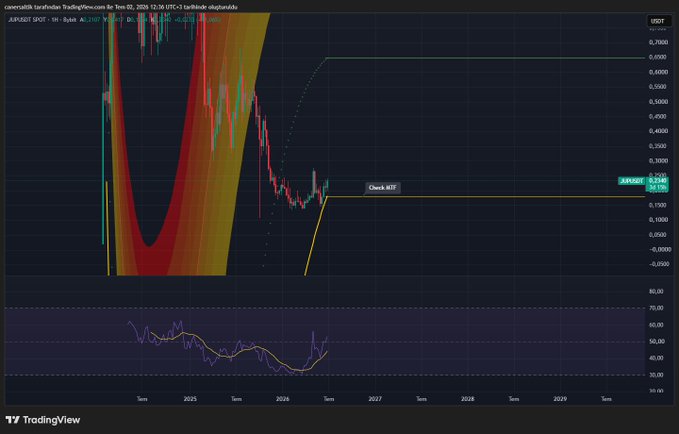The width and height of the screenshot is (679, 434).
Task: Click the 0,1000 price axis label
Action: [658, 220]
